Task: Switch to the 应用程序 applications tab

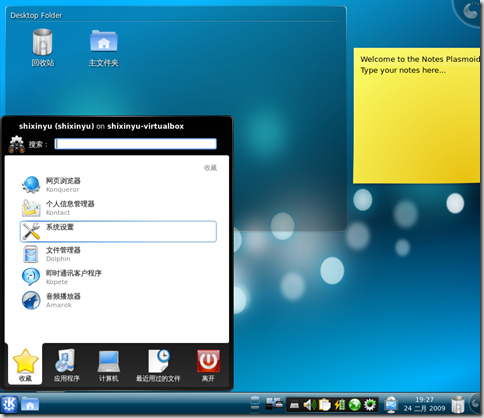Action: 67,365
